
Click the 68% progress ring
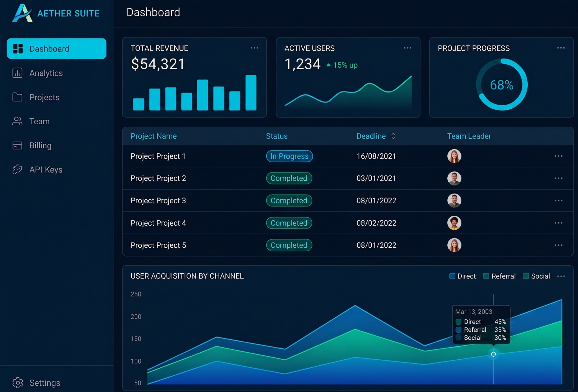coord(502,84)
